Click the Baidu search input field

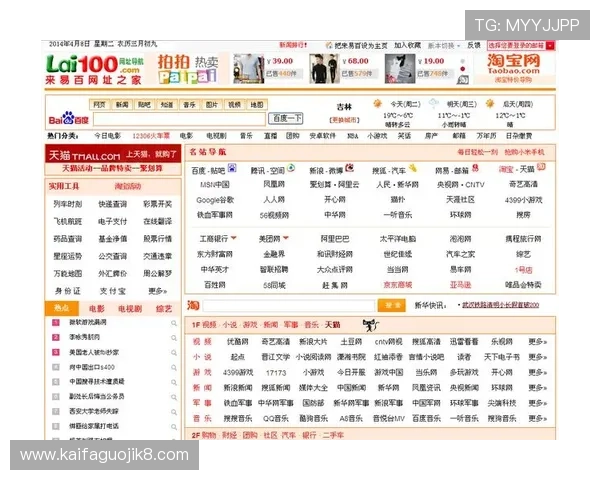pos(179,119)
